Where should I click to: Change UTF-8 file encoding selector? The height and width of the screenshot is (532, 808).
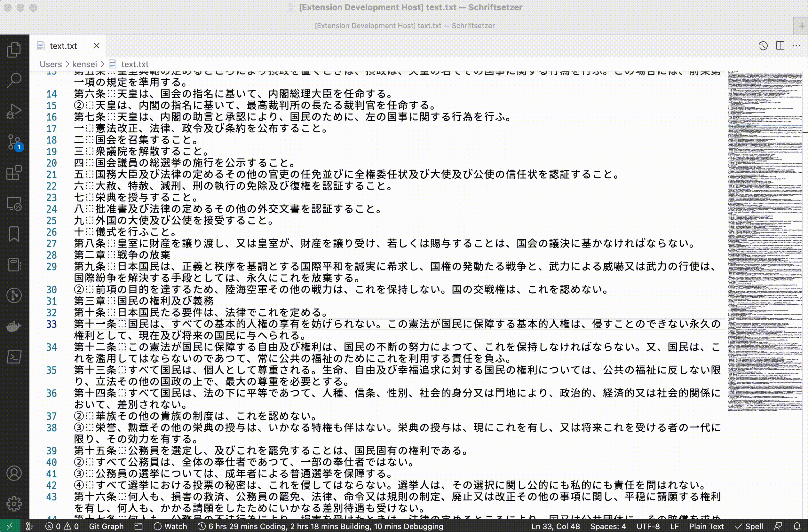click(x=648, y=526)
